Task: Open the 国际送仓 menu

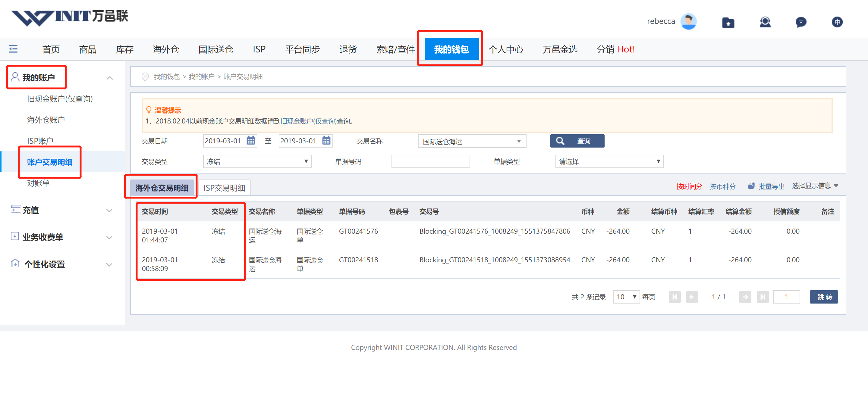Action: pos(216,49)
